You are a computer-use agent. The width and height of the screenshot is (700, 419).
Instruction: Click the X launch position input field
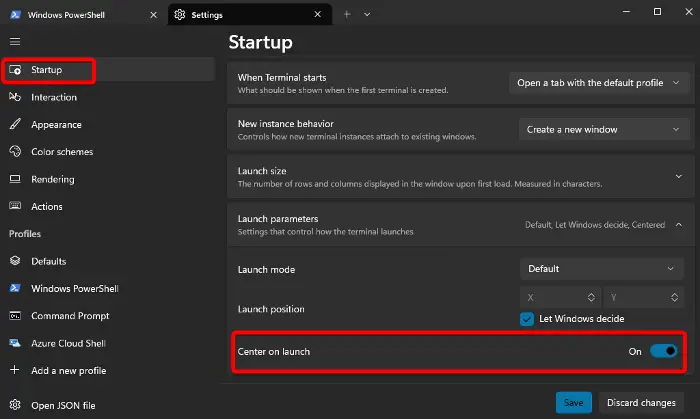[560, 297]
